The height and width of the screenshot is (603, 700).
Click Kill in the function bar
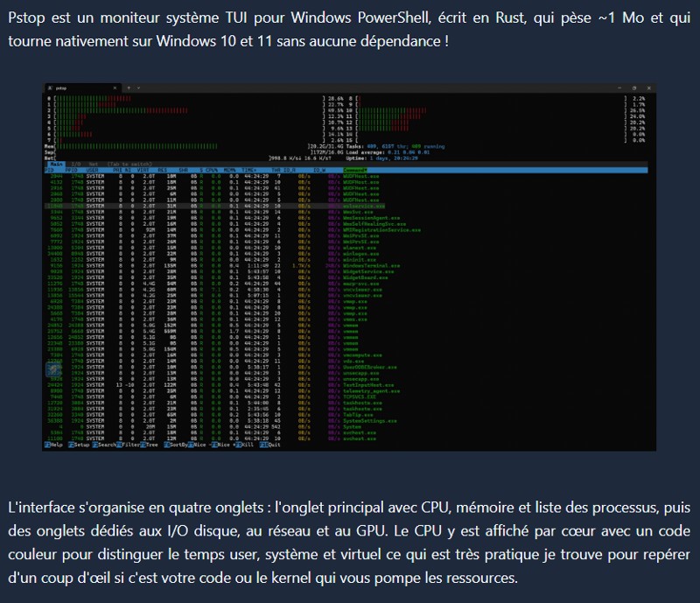point(244,445)
